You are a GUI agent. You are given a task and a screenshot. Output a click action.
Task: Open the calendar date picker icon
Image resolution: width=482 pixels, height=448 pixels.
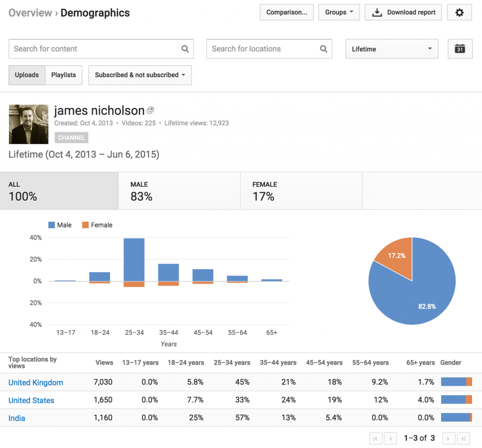(x=460, y=49)
